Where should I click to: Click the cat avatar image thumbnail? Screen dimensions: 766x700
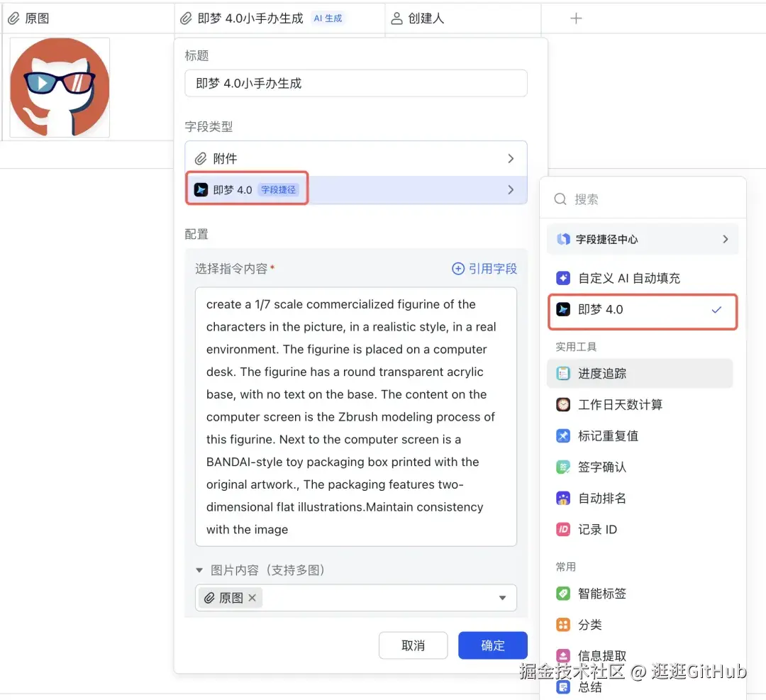tap(60, 87)
